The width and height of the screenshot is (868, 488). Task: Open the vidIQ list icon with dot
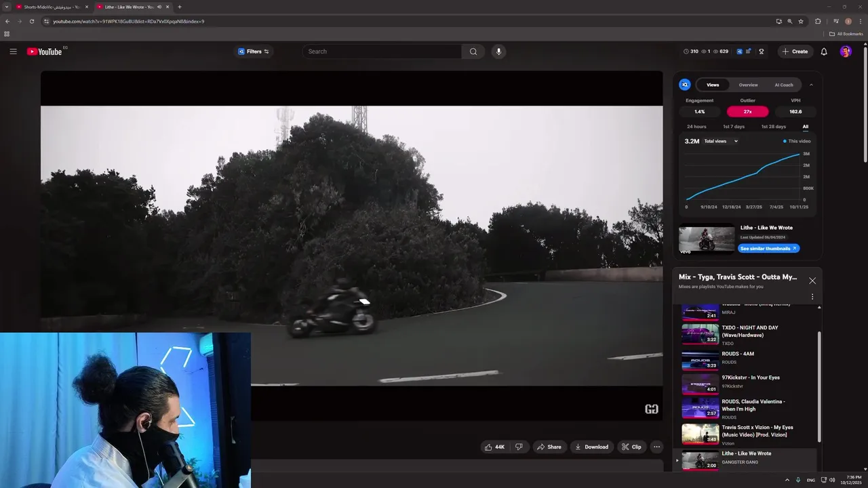pos(749,52)
